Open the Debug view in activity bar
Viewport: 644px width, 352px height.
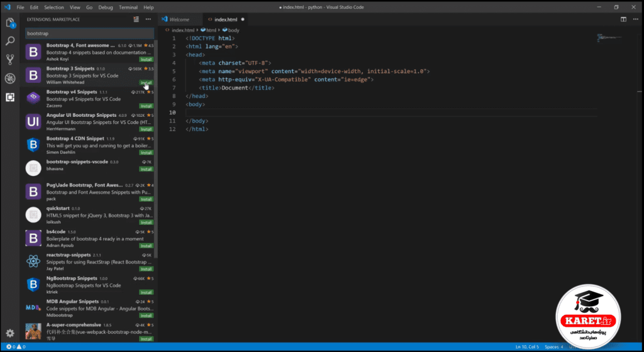10,79
